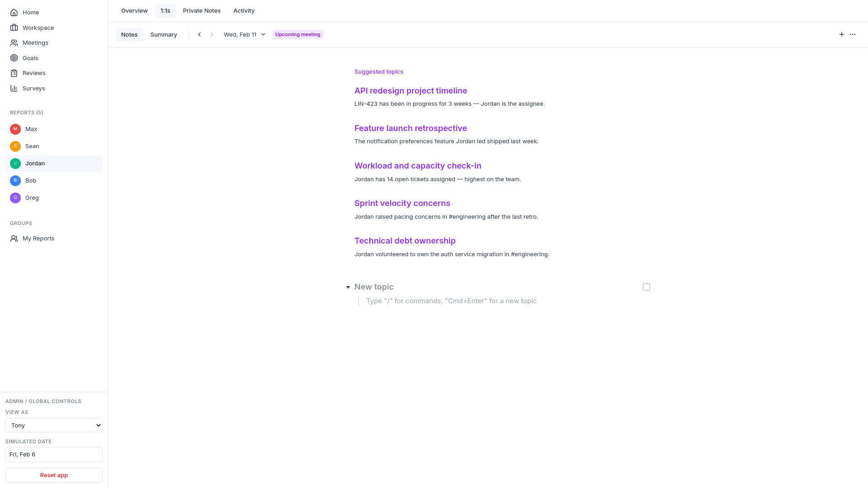Open Surveys via bar chart icon
The width and height of the screenshot is (868, 488).
pos(14,88)
